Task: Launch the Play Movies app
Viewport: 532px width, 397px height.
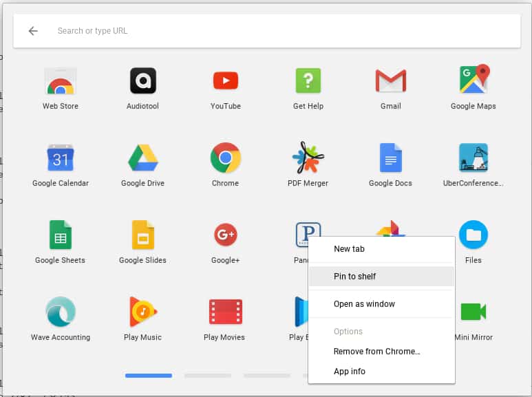Action: 226,312
